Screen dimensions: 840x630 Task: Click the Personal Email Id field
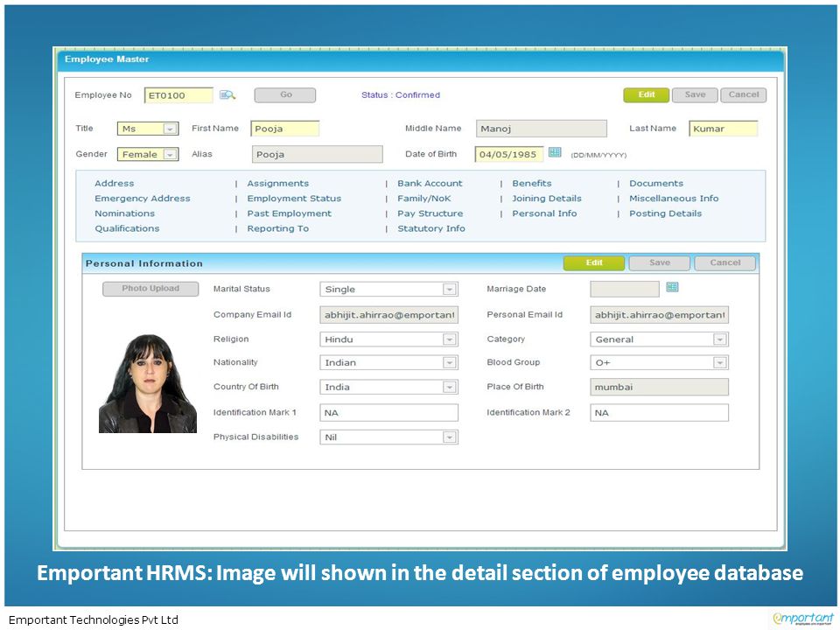click(660, 315)
